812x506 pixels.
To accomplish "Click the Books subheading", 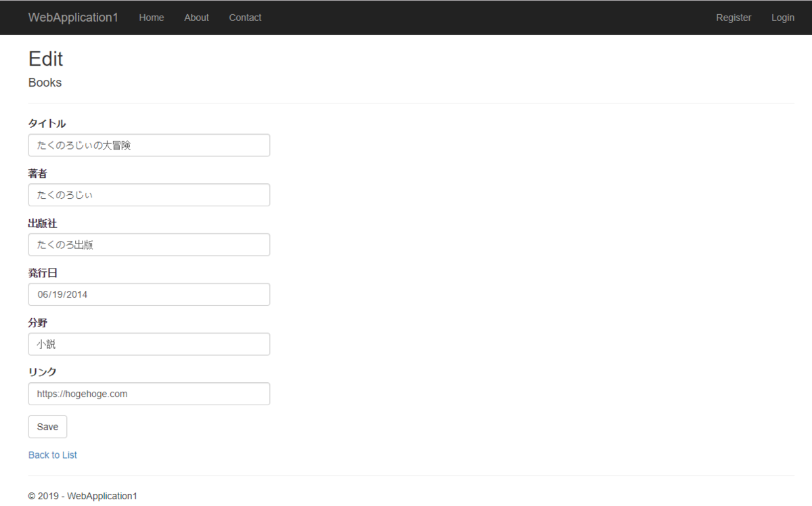I will [45, 83].
